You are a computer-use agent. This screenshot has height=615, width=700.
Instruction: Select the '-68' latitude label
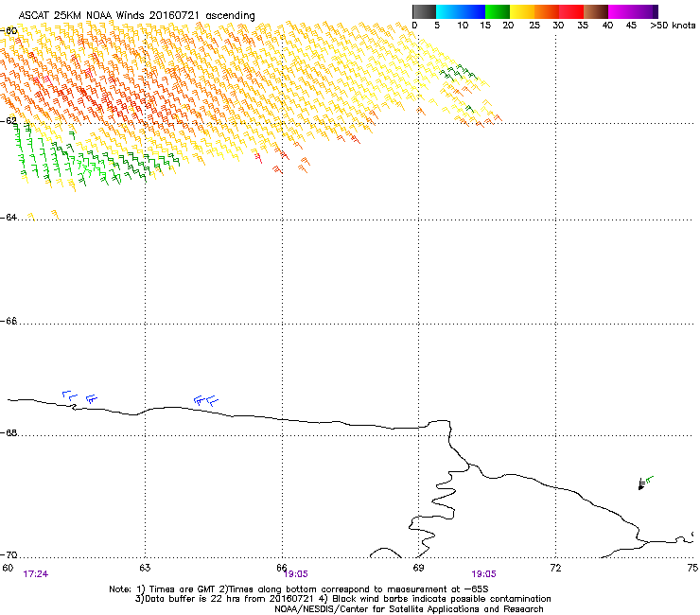point(9,432)
